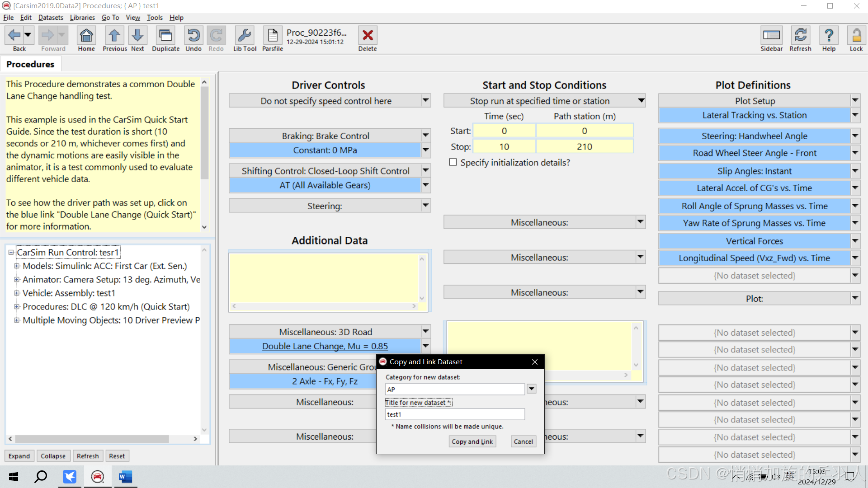Screen dimensions: 868x488
Task: Open the Category for new dataset dropdown
Action: [532, 389]
